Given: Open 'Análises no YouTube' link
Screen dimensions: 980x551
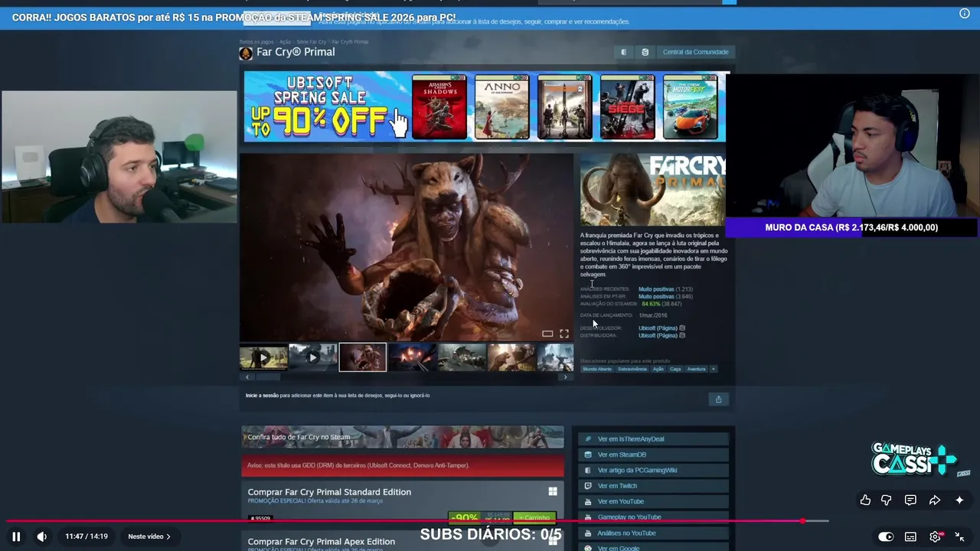Looking at the screenshot, I should point(655,533).
